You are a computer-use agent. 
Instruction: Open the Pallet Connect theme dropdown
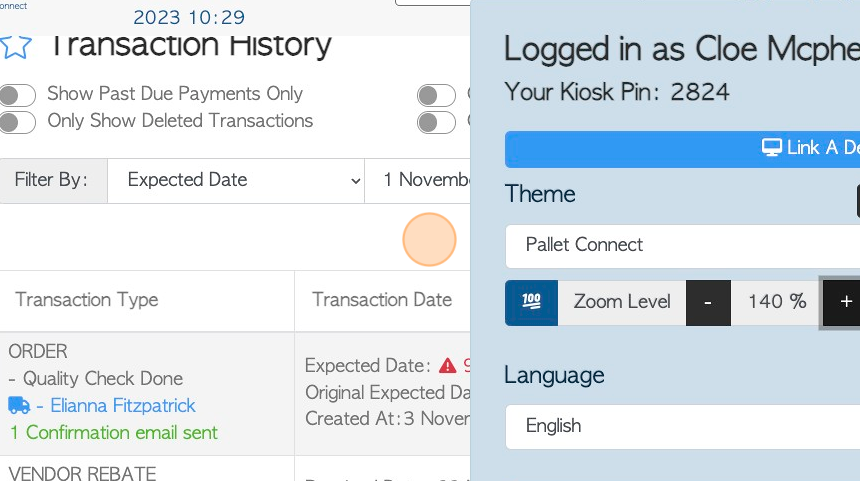682,246
